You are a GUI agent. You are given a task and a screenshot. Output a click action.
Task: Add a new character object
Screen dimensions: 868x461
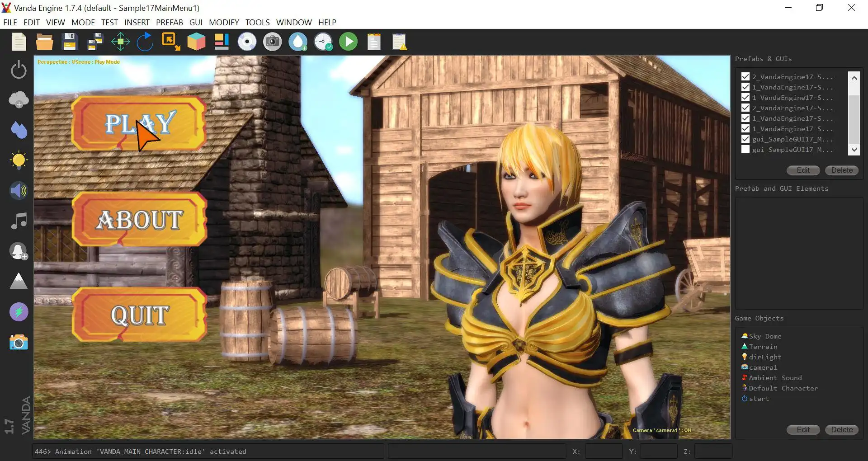(19, 251)
